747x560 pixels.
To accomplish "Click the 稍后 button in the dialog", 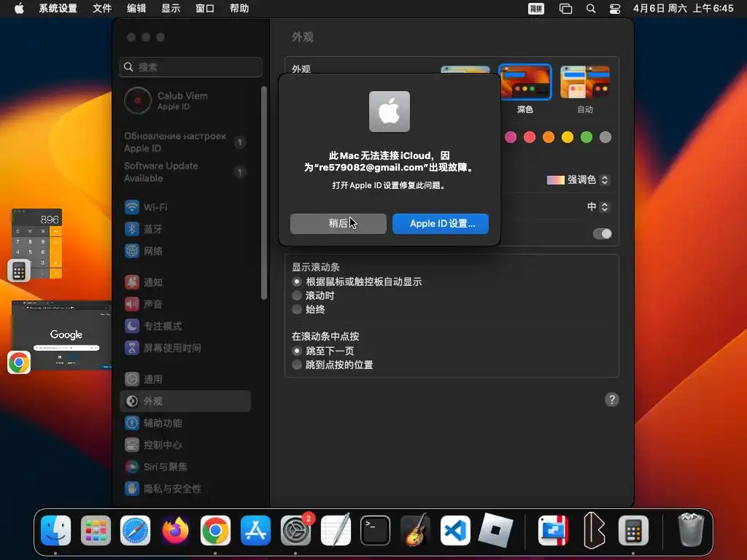I will (338, 224).
